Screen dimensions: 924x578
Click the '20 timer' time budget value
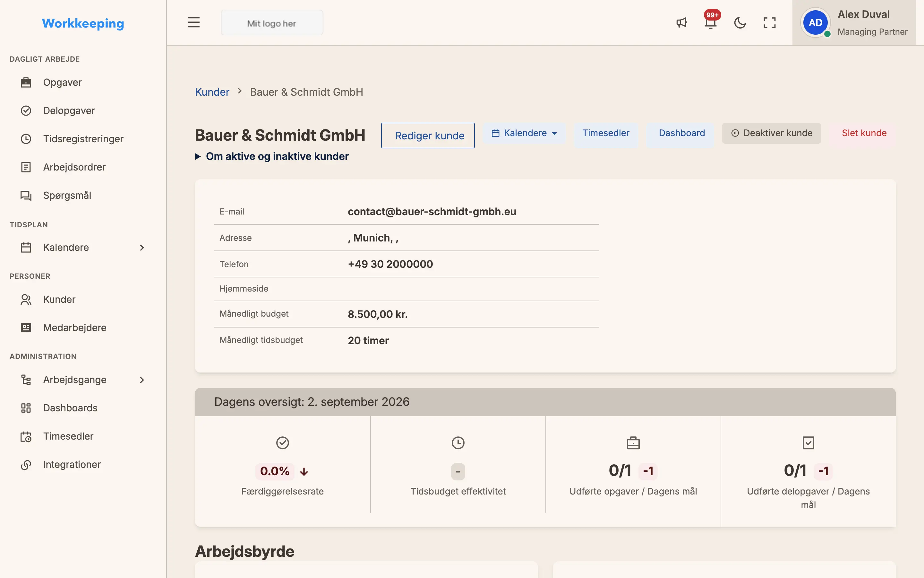[x=368, y=341]
